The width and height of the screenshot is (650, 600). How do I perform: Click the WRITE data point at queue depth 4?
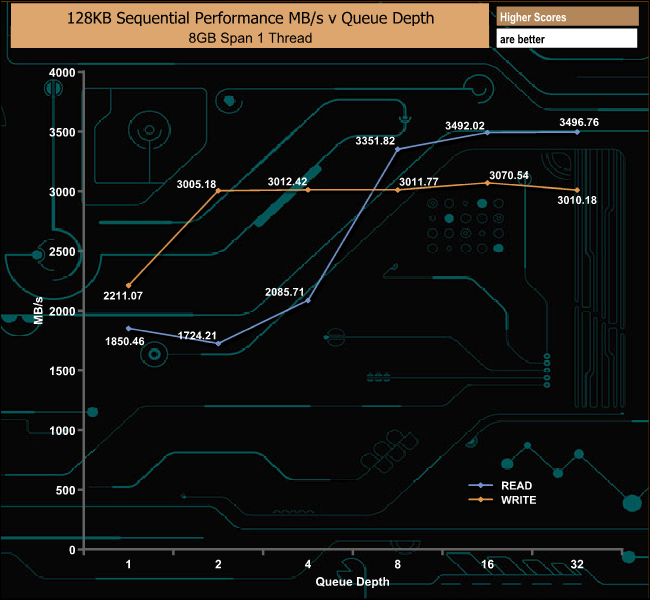click(x=308, y=190)
